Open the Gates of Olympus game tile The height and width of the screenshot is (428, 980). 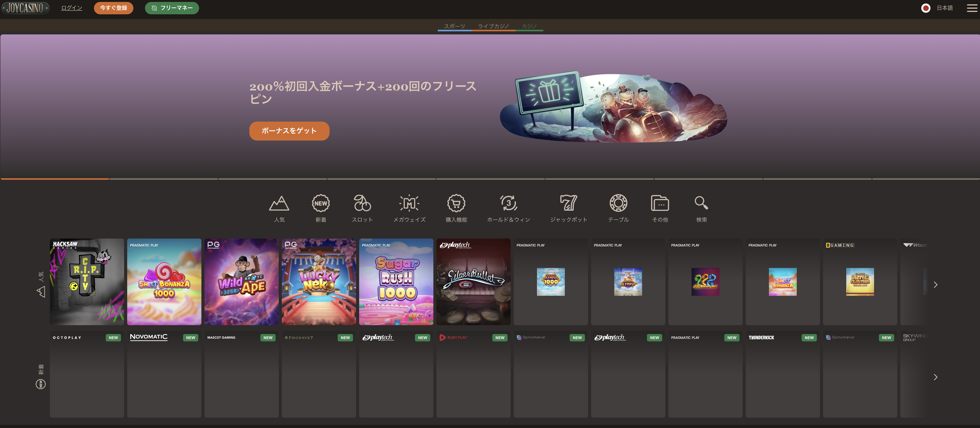(628, 282)
